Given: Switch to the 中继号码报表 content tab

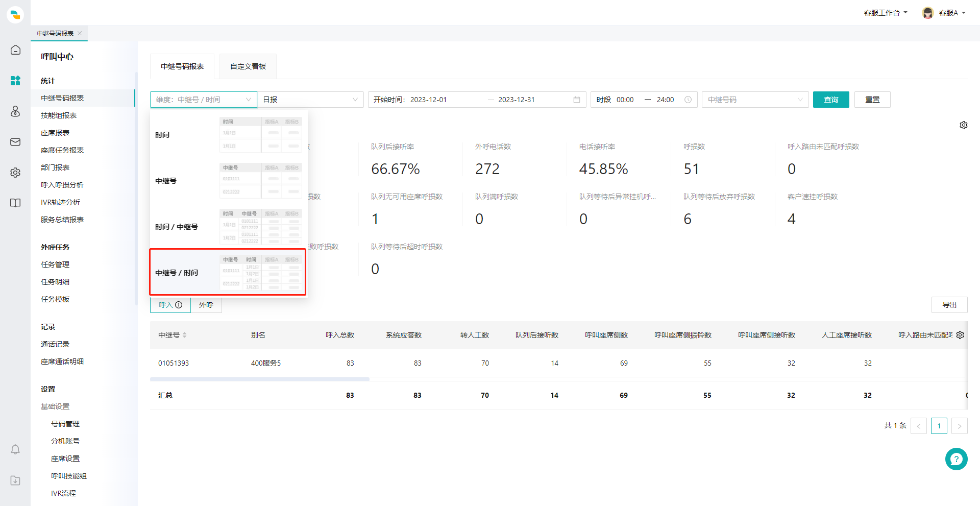Looking at the screenshot, I should pos(182,66).
